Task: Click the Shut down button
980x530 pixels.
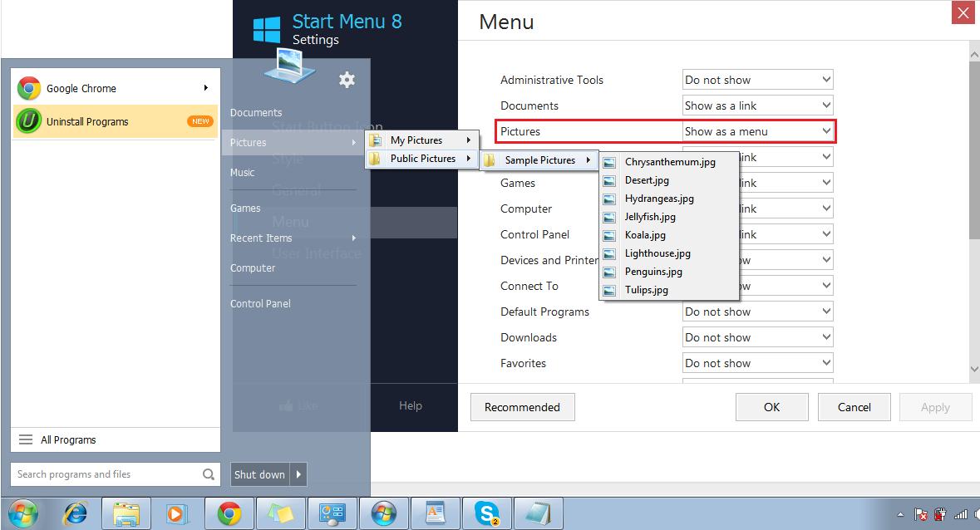Action: point(260,474)
